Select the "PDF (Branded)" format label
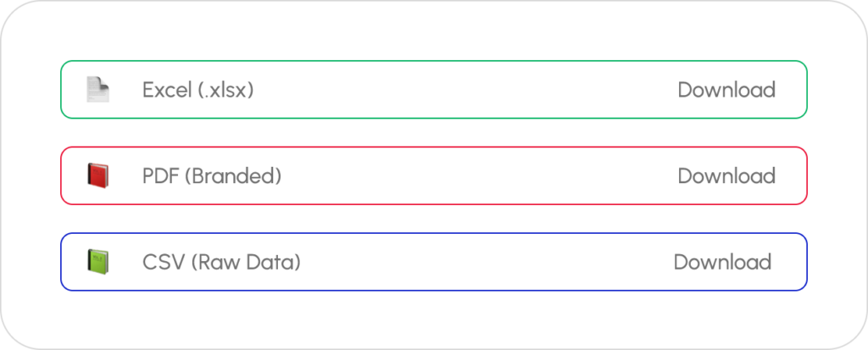 point(211,176)
